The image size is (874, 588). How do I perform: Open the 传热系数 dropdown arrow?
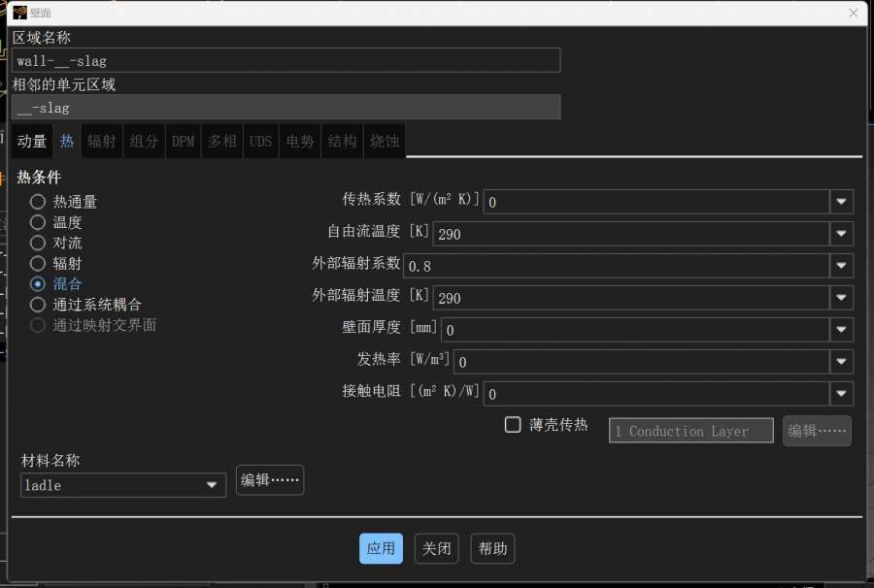click(841, 201)
